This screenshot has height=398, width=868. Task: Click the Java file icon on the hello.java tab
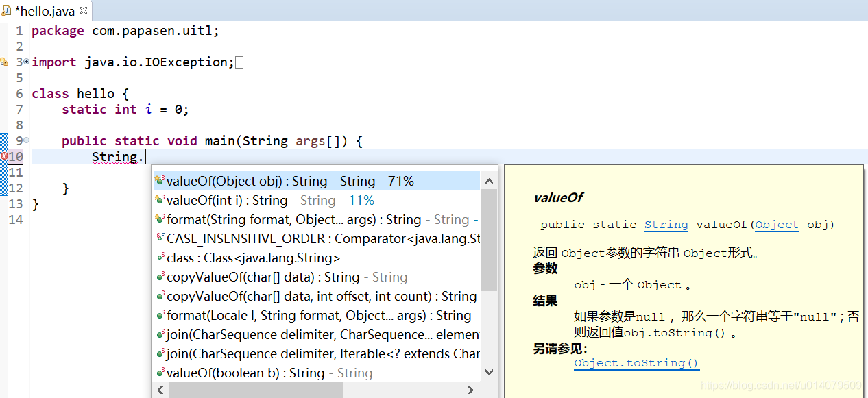click(7, 10)
